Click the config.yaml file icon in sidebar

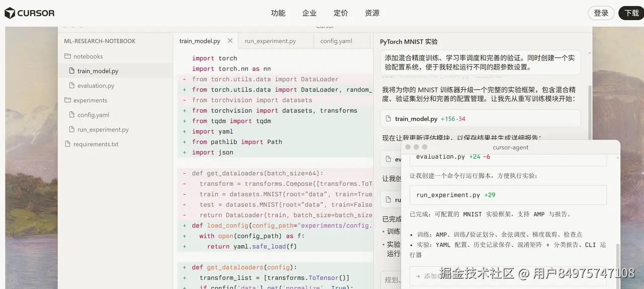pyautogui.click(x=71, y=115)
